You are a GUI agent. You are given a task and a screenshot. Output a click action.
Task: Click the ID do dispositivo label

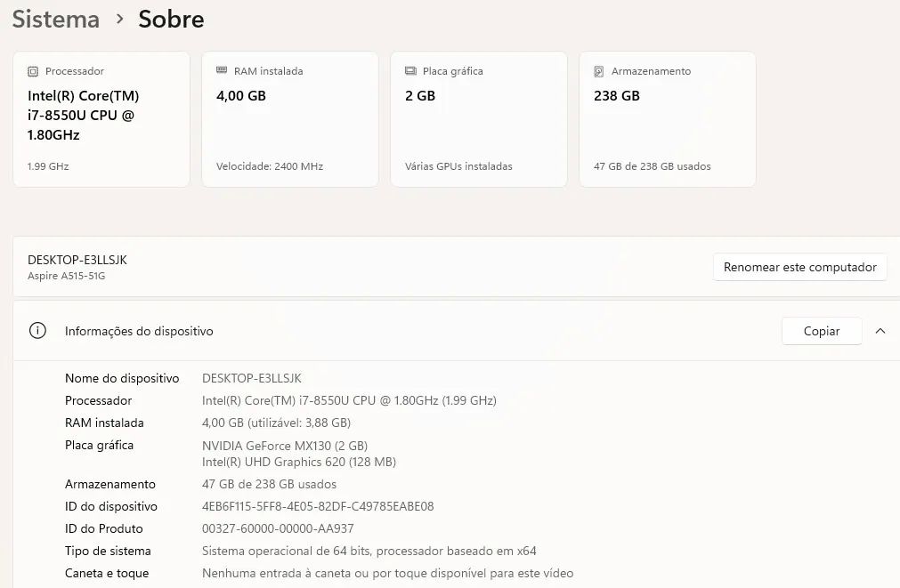point(110,506)
